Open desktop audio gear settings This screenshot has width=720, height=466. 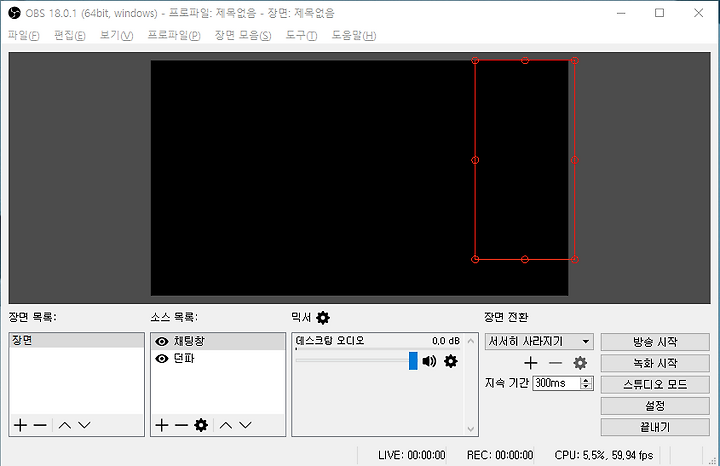(450, 361)
